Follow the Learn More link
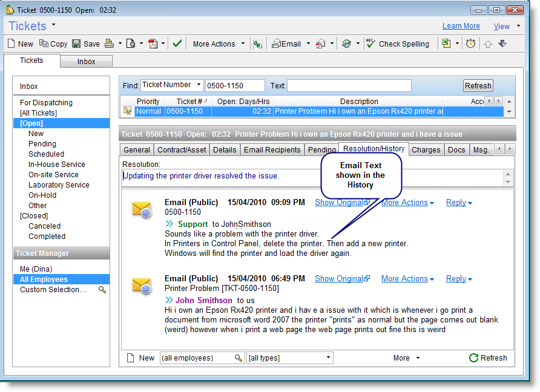The image size is (540, 392). tap(461, 26)
